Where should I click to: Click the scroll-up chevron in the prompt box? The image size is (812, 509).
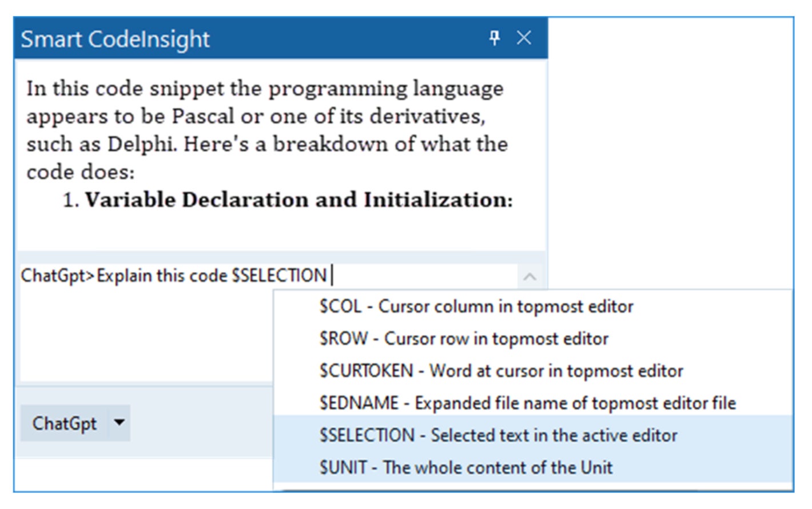click(530, 277)
